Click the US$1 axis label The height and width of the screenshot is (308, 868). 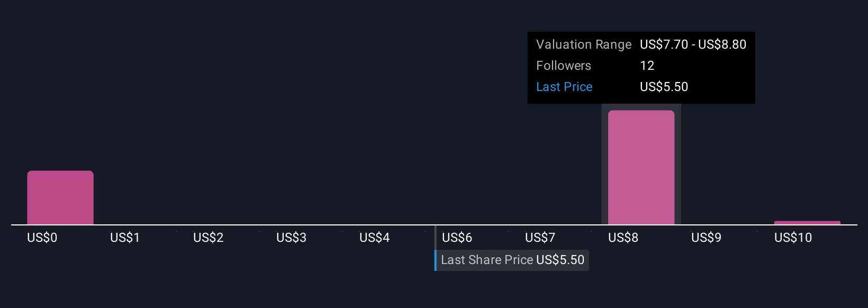click(x=125, y=238)
